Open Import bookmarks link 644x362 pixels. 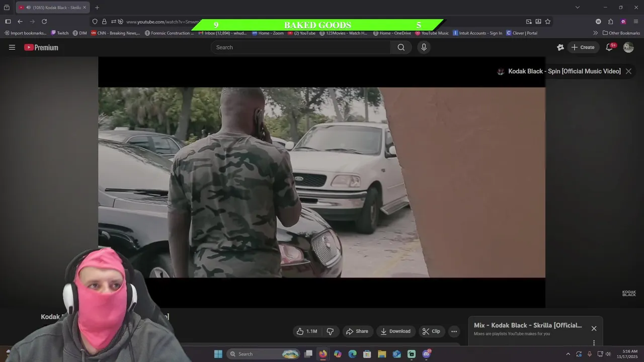click(26, 33)
